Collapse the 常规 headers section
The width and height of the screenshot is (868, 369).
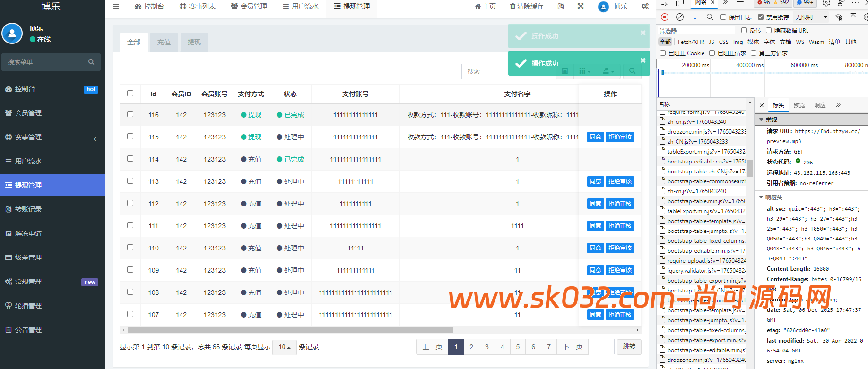761,120
